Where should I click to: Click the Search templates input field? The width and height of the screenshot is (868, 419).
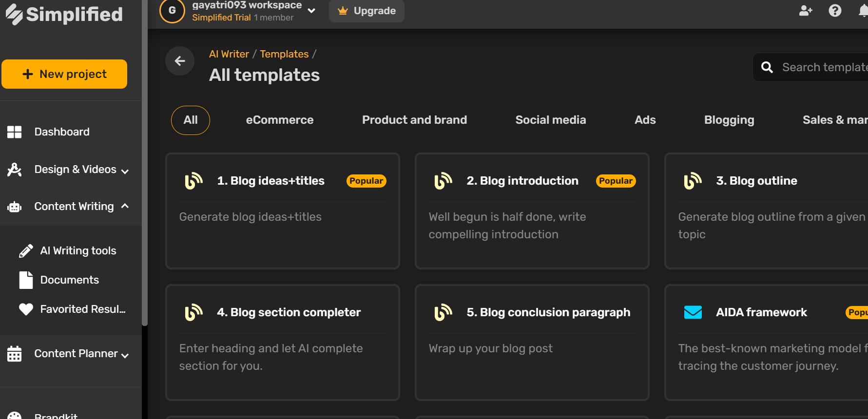click(824, 67)
